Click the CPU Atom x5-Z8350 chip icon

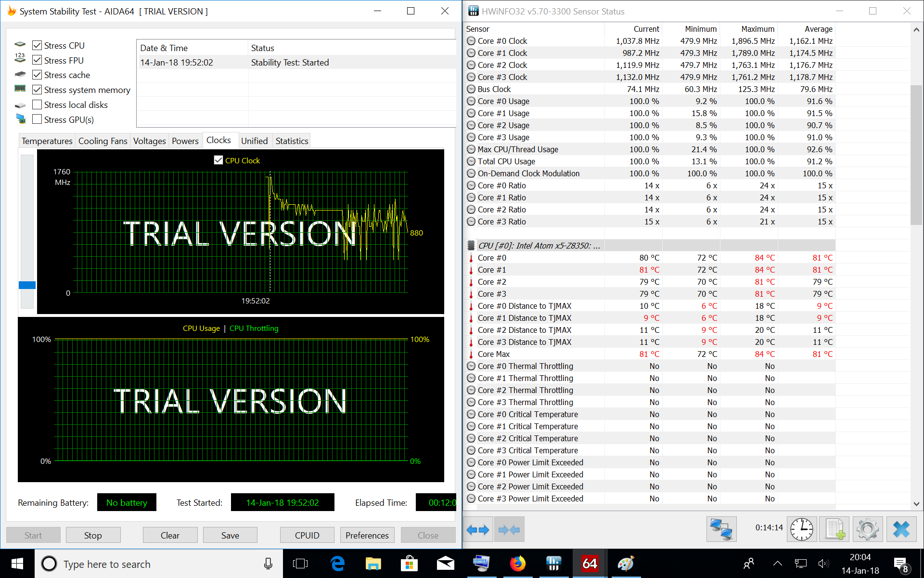471,246
